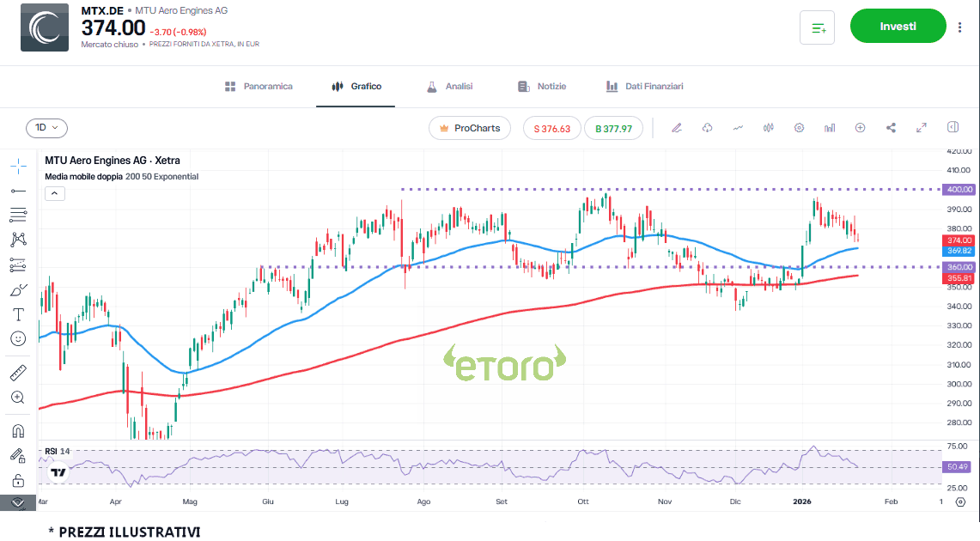Share the chart via share icon
980x541 pixels.
891,128
